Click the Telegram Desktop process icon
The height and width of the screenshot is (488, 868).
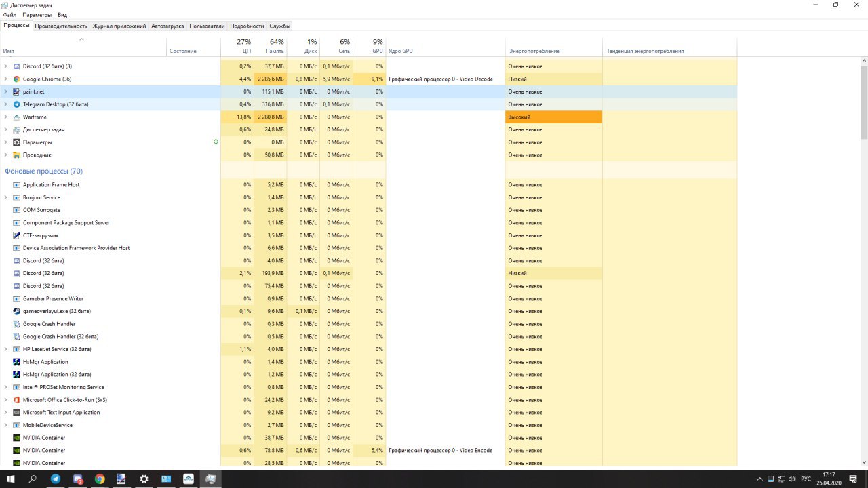pos(17,104)
